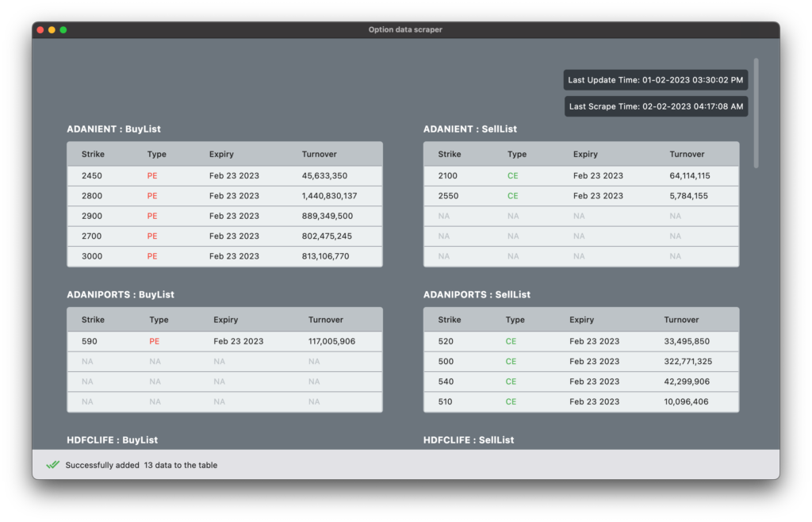
Task: Click the yellow minimize window button
Action: pyautogui.click(x=52, y=29)
